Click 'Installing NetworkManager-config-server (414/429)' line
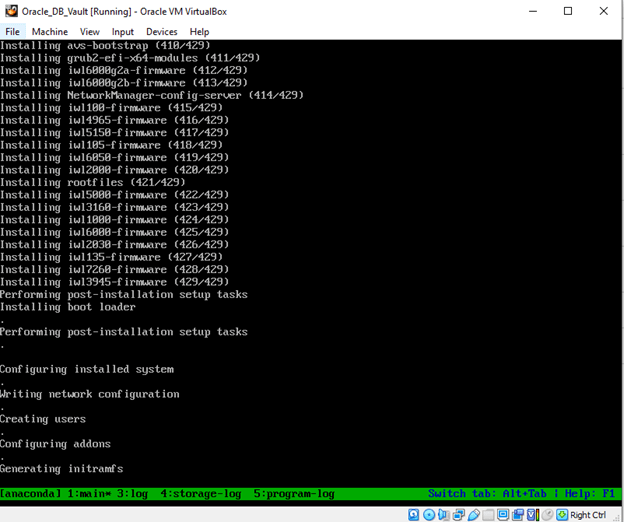This screenshot has width=624, height=522. (152, 95)
